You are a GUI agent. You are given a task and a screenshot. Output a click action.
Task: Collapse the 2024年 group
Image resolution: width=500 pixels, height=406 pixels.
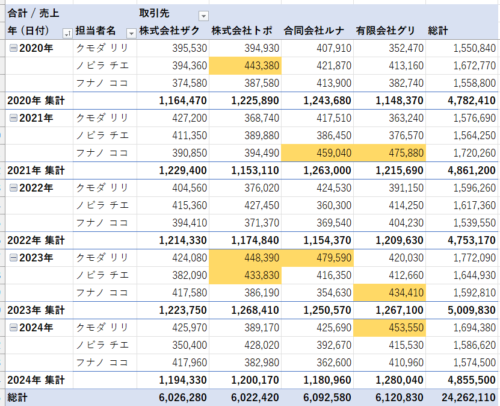pos(13,328)
